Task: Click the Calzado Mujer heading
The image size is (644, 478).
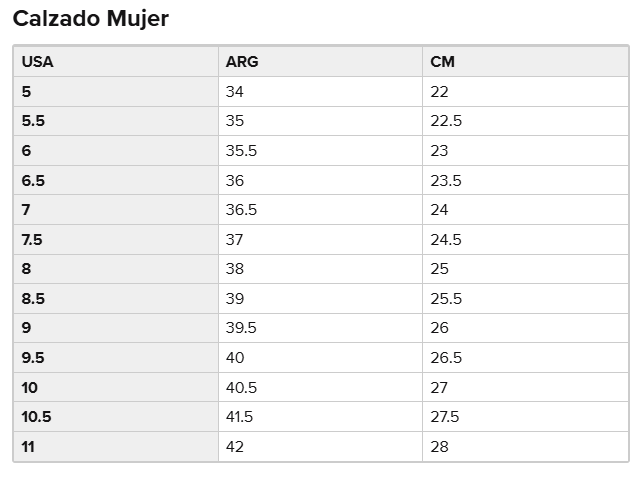Action: tap(91, 18)
